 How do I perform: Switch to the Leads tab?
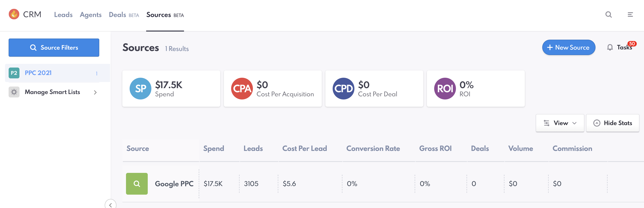(x=63, y=15)
